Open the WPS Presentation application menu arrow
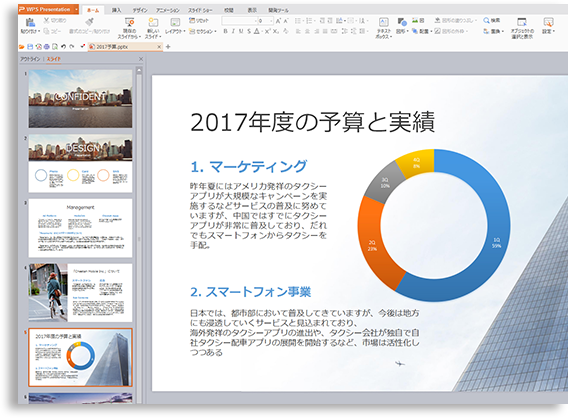Viewport: 568px width, 418px height. [76, 9]
